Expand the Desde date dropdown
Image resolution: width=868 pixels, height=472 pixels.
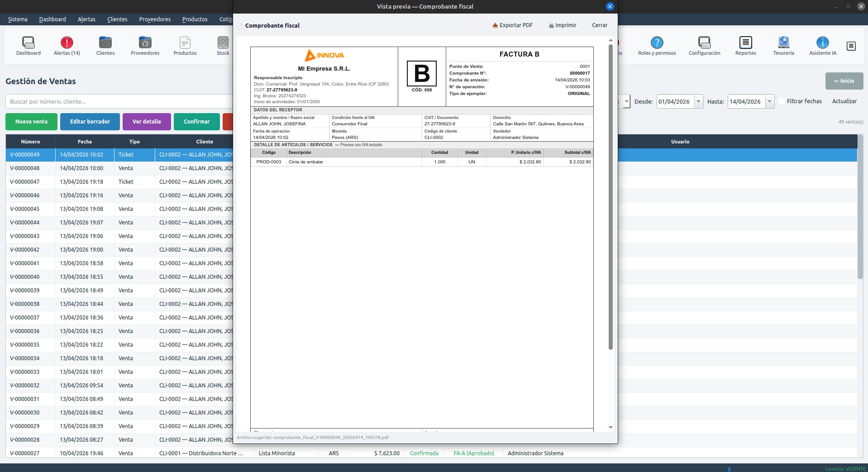(698, 101)
